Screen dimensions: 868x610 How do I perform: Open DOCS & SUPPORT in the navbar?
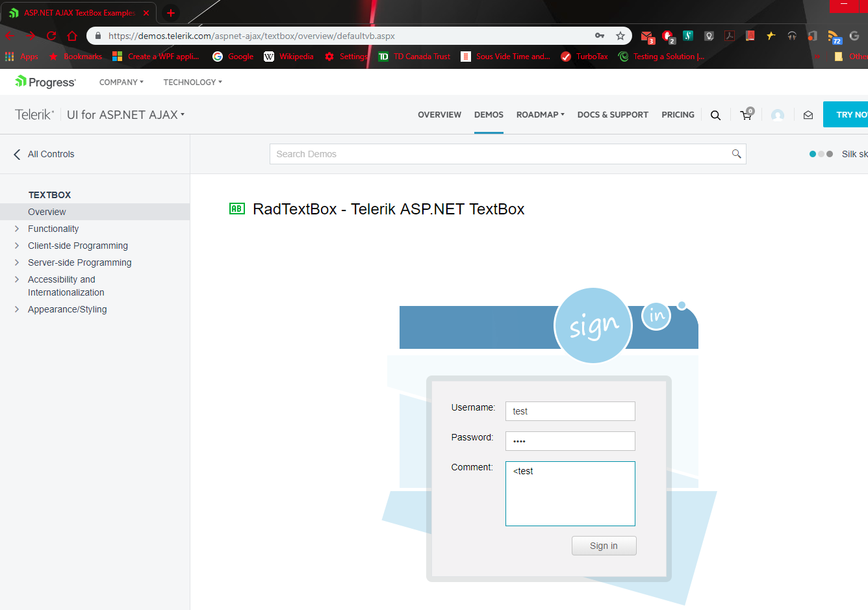(613, 115)
